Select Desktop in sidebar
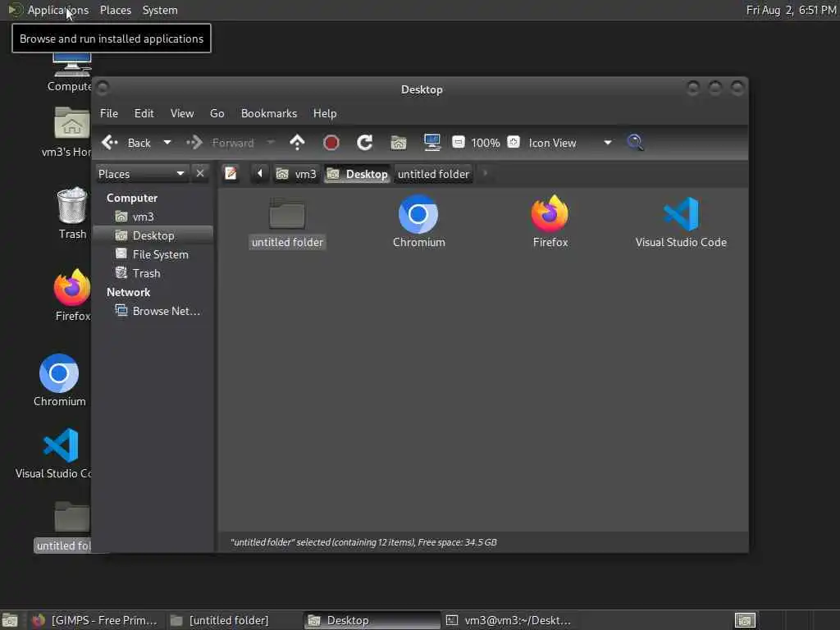This screenshot has height=630, width=840. click(153, 235)
